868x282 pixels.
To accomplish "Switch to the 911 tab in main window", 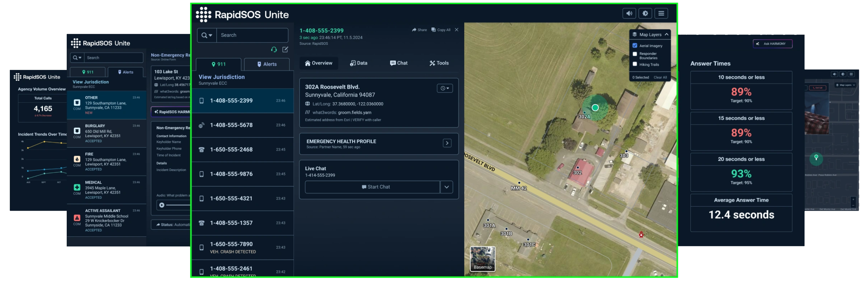I will [x=218, y=64].
